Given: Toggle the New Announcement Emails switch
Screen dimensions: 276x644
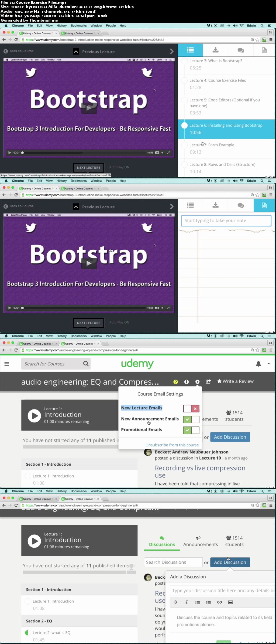Looking at the screenshot, I should pyautogui.click(x=191, y=419).
